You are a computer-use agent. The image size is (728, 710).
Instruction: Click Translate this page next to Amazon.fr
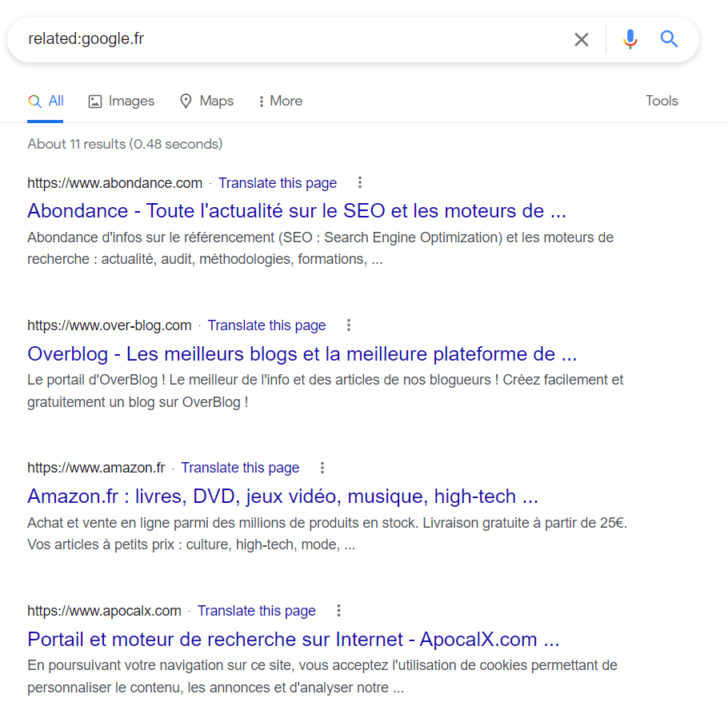(240, 467)
